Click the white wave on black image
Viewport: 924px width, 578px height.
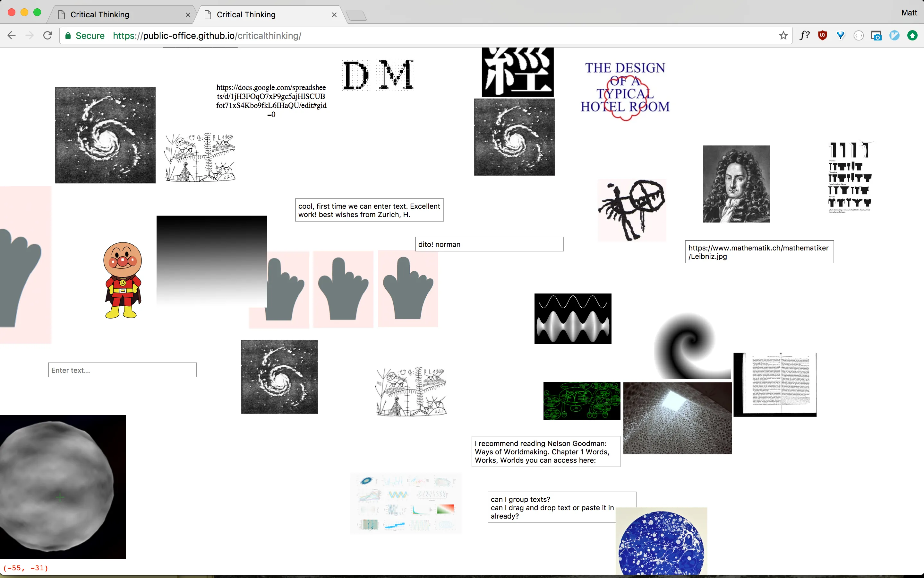pos(573,319)
